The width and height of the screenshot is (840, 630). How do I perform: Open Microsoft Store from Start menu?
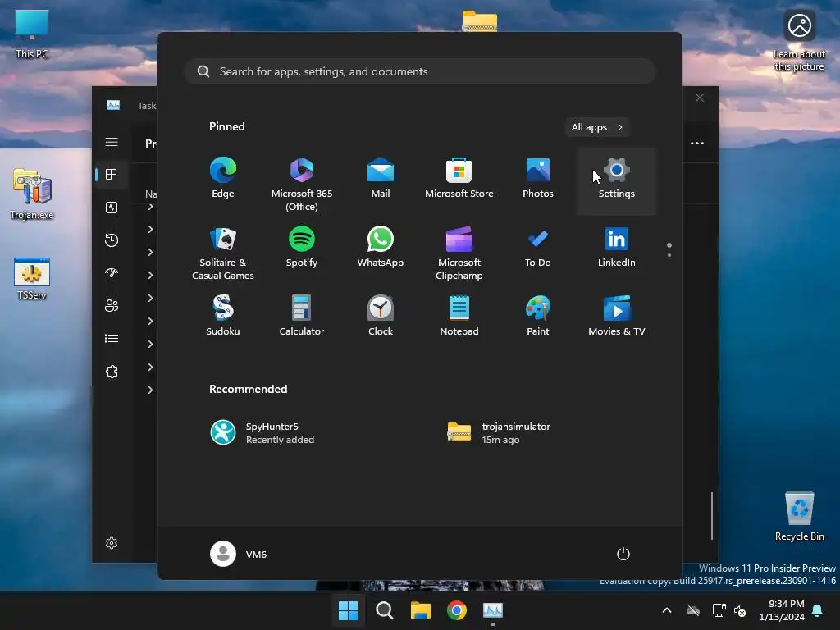459,178
